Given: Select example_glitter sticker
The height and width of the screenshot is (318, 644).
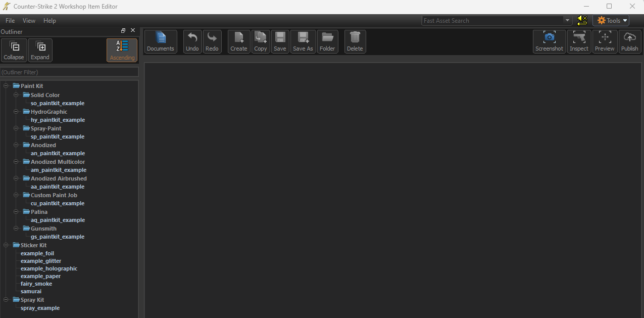Looking at the screenshot, I should 41,261.
